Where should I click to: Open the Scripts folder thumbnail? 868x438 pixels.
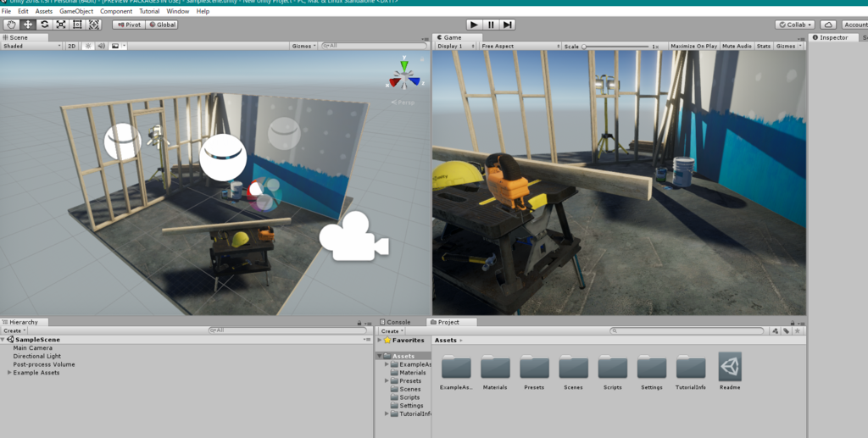point(612,367)
